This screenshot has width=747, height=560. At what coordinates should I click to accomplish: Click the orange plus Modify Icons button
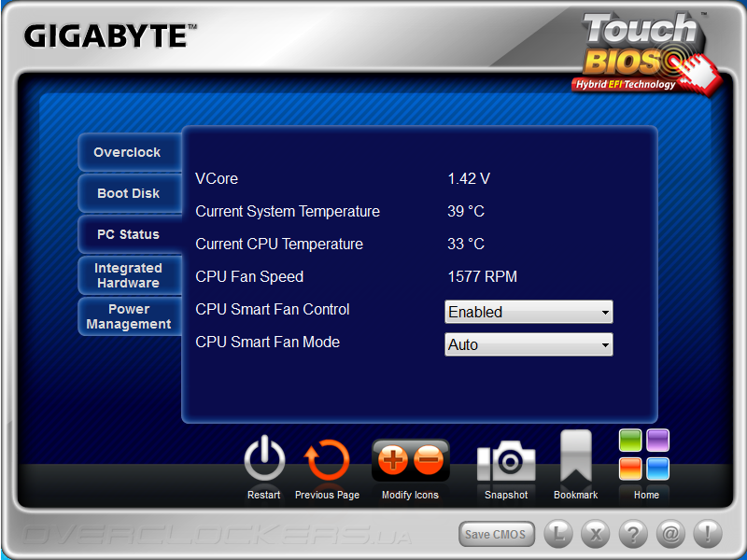pyautogui.click(x=392, y=460)
